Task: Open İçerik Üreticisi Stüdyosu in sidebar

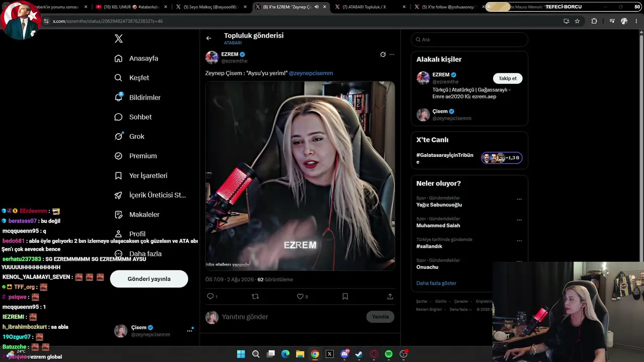Action: pyautogui.click(x=150, y=195)
